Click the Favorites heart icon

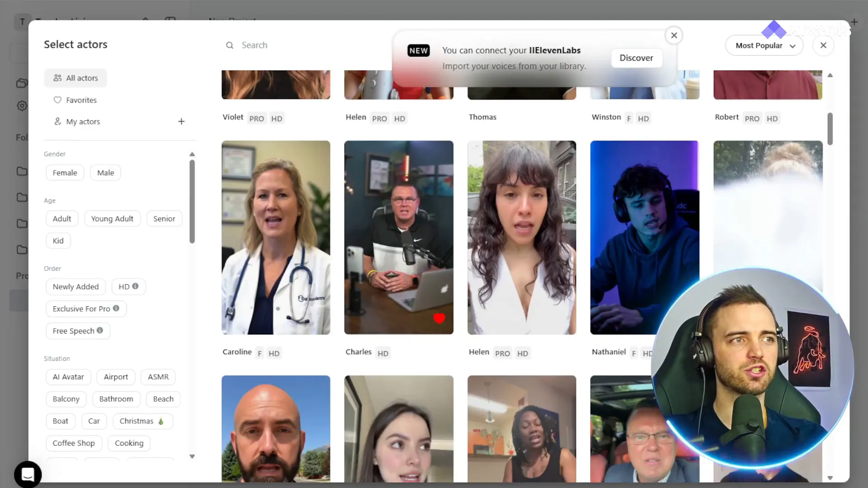click(x=57, y=100)
